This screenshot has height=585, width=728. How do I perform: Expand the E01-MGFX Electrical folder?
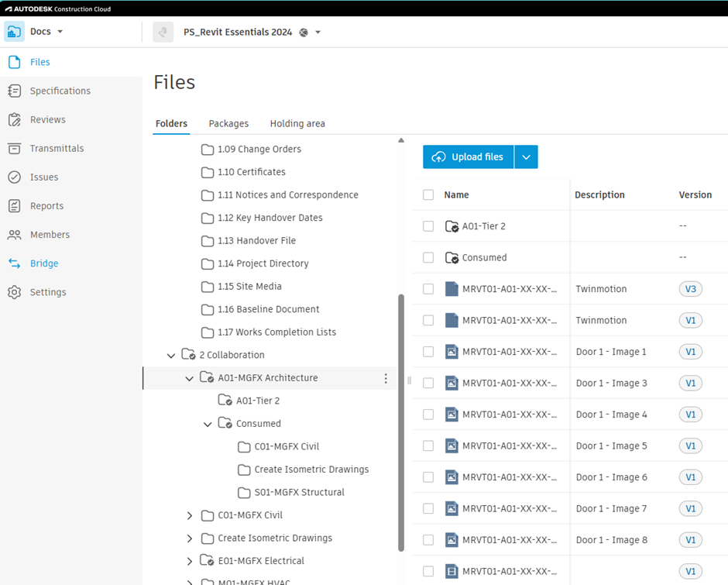(x=190, y=561)
